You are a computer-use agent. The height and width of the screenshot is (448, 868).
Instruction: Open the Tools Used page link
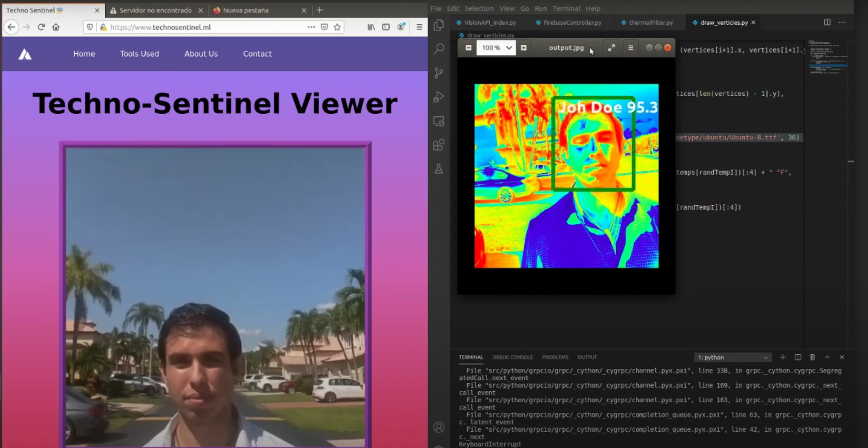[139, 54]
